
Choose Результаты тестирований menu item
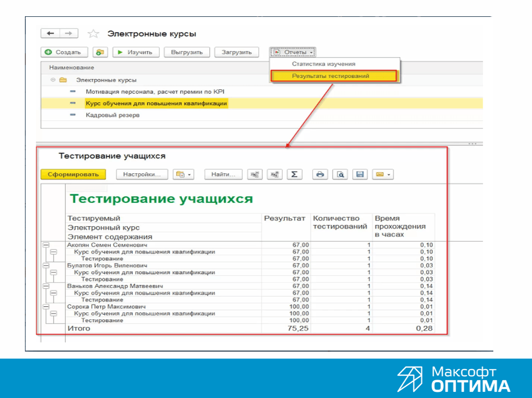point(333,76)
